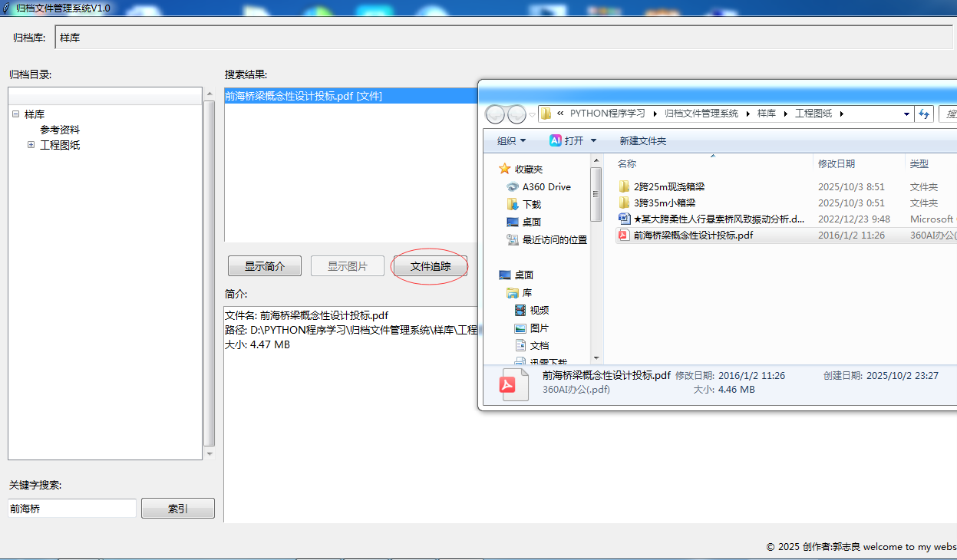Click the Explorer back navigation arrow
Viewport: 957px width, 560px height.
(x=495, y=114)
